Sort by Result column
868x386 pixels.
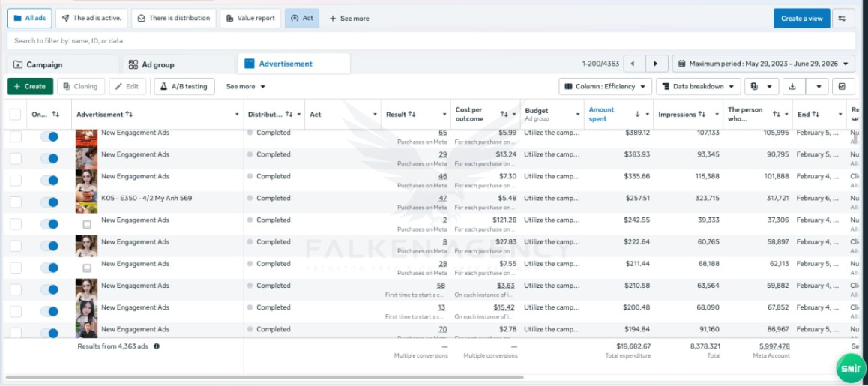[412, 114]
